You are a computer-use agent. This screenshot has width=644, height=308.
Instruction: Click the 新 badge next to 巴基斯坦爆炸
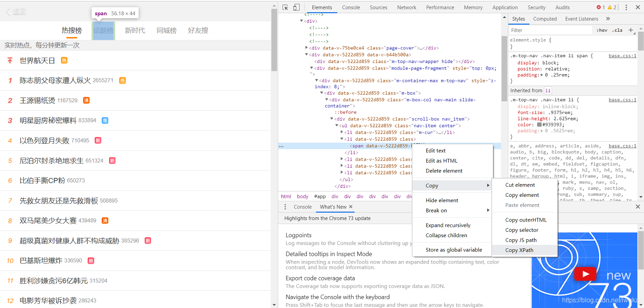coord(91,261)
